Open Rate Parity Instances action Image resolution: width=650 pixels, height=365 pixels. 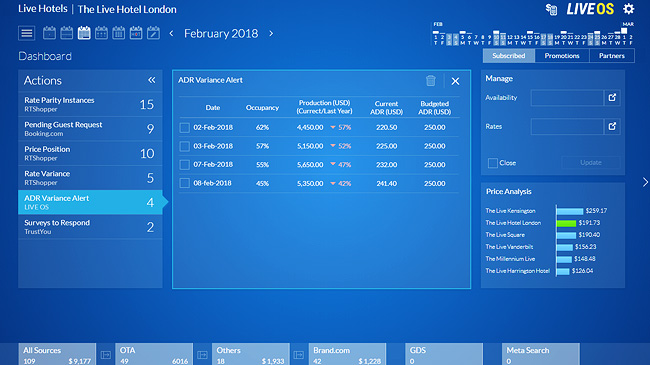coord(90,104)
